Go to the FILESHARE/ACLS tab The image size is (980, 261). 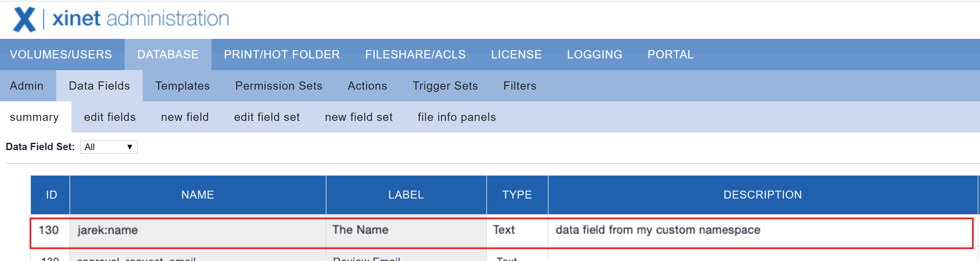point(415,55)
